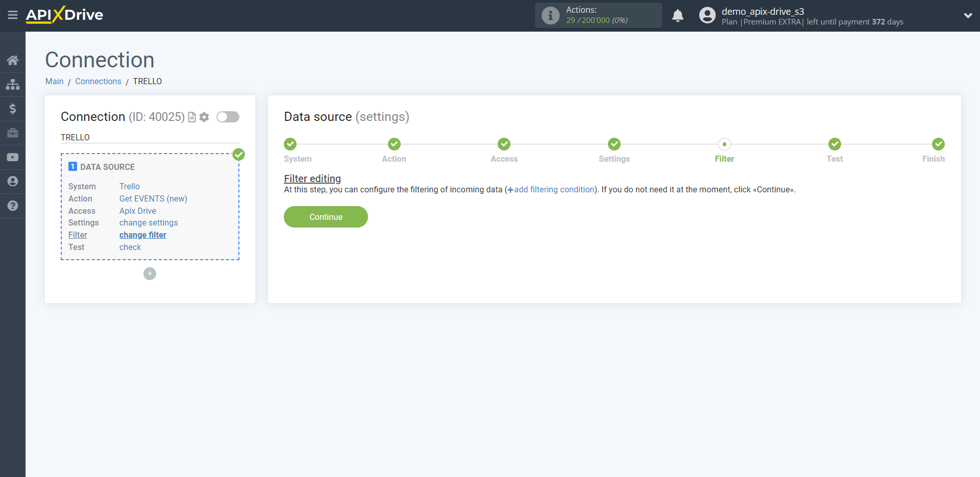This screenshot has height=477, width=980.
Task: Open connection settings gear icon
Action: click(x=204, y=117)
